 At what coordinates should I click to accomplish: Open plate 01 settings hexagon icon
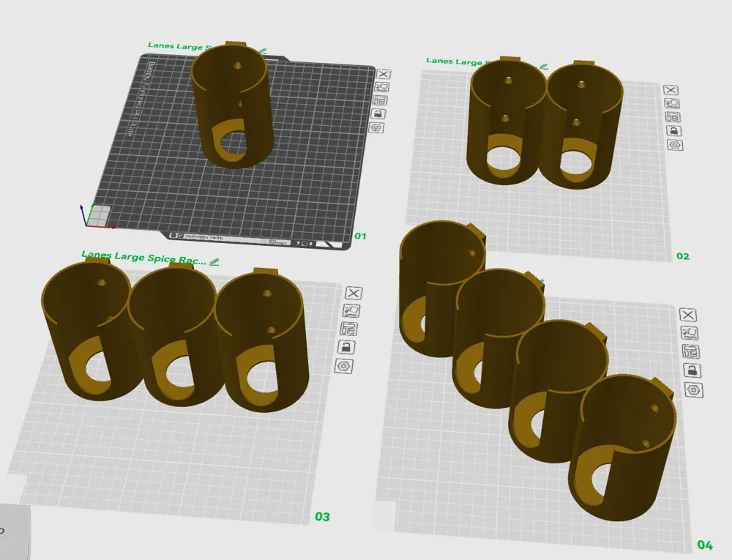[376, 128]
